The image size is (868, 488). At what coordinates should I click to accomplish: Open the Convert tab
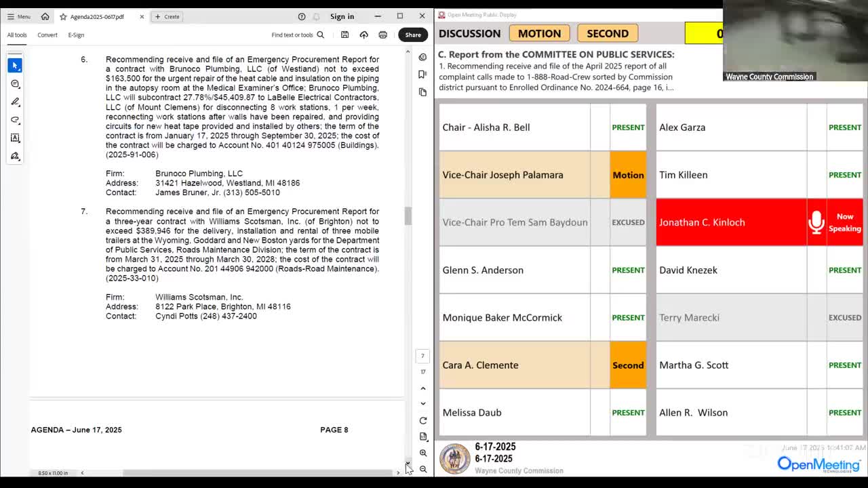(x=47, y=35)
